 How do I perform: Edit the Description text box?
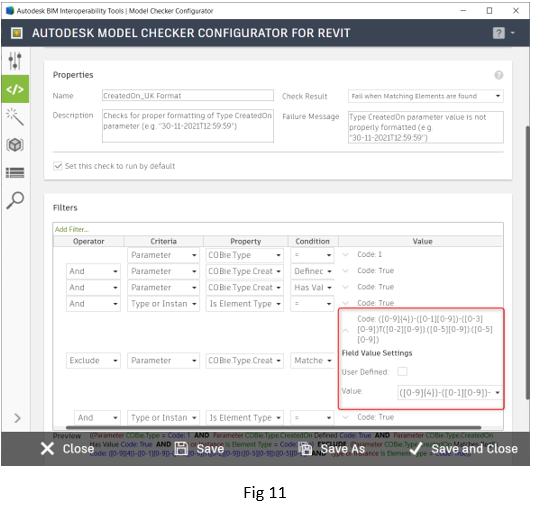coord(188,126)
